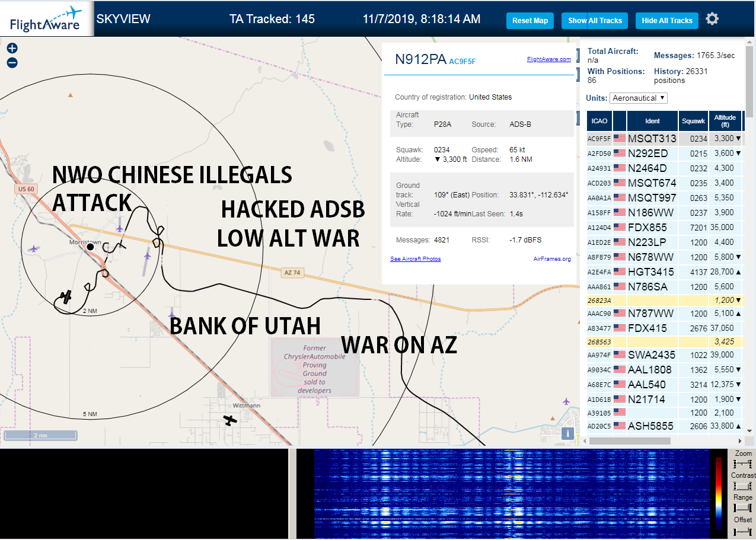The width and height of the screenshot is (756, 540).
Task: Select the N186WW table row
Action: [x=664, y=212]
